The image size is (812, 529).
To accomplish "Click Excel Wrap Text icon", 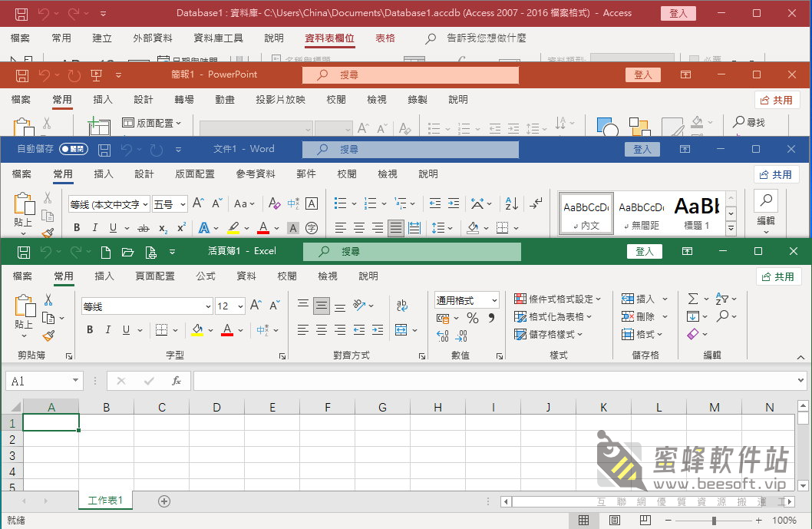I will (x=402, y=305).
